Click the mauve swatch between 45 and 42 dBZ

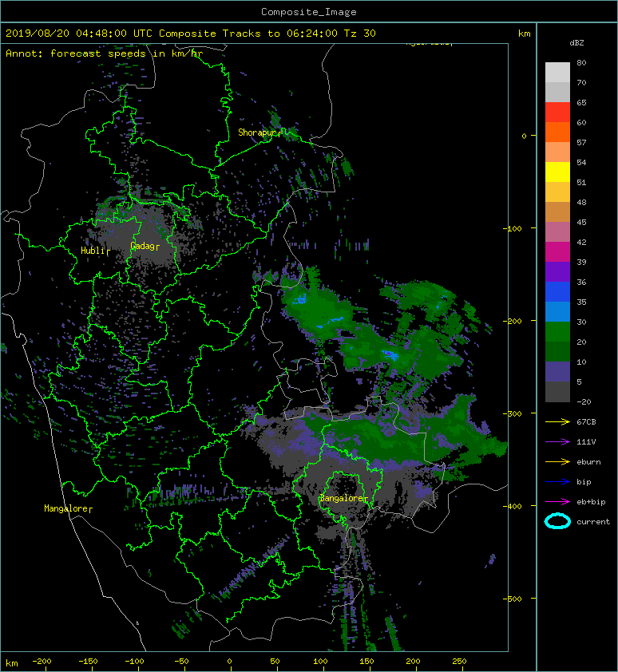[x=557, y=232]
